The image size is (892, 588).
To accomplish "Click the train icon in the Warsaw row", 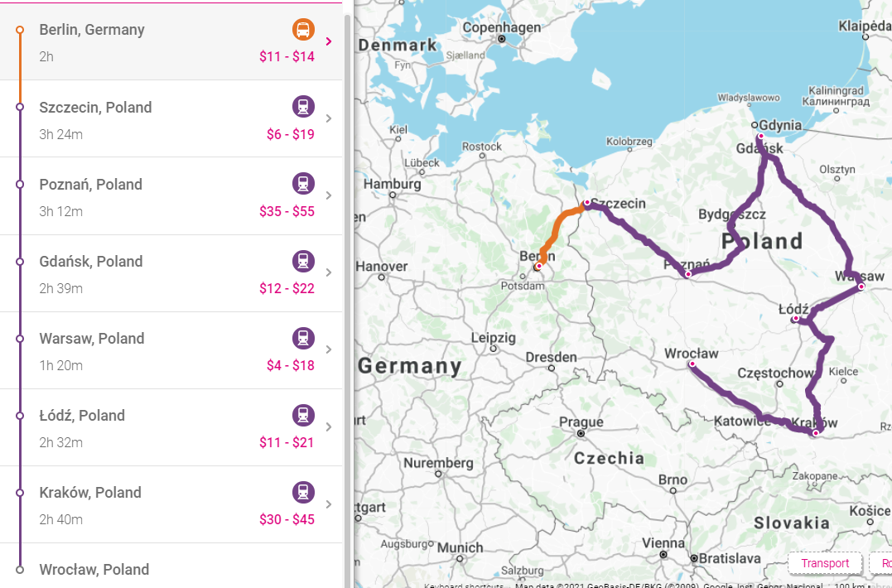I will (x=303, y=339).
